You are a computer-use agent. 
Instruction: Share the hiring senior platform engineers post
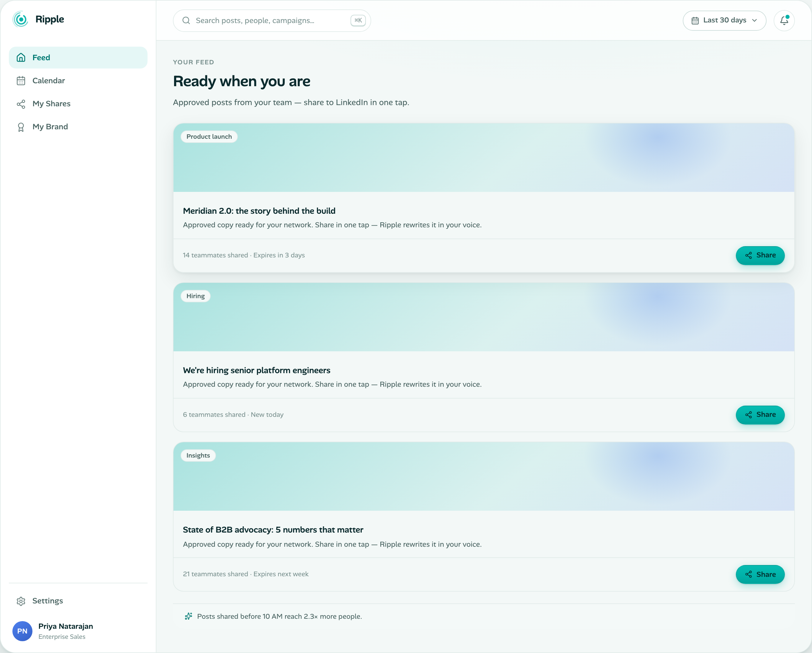[760, 415]
